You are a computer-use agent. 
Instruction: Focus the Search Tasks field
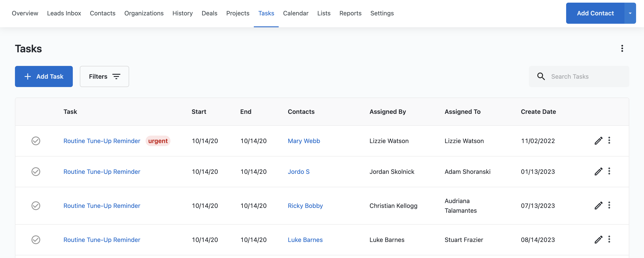tap(585, 76)
